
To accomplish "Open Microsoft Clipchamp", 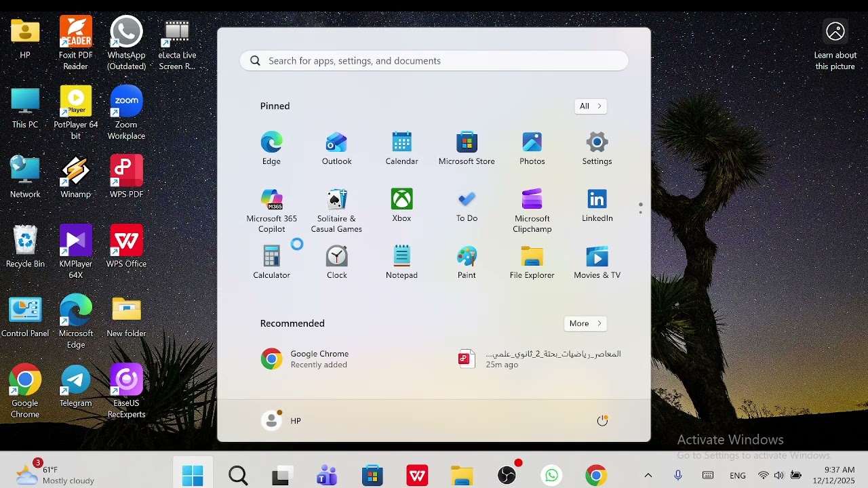I will click(x=532, y=211).
